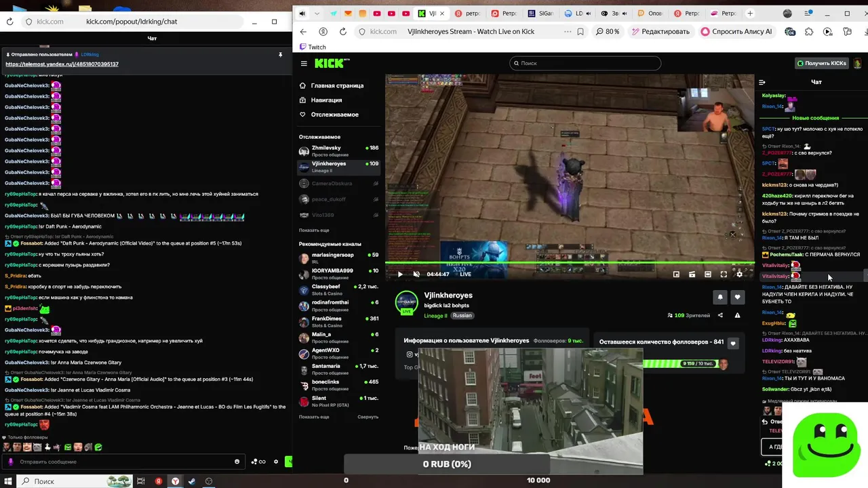Open page zoom 80% control
This screenshot has height=488, width=868.
tap(607, 31)
